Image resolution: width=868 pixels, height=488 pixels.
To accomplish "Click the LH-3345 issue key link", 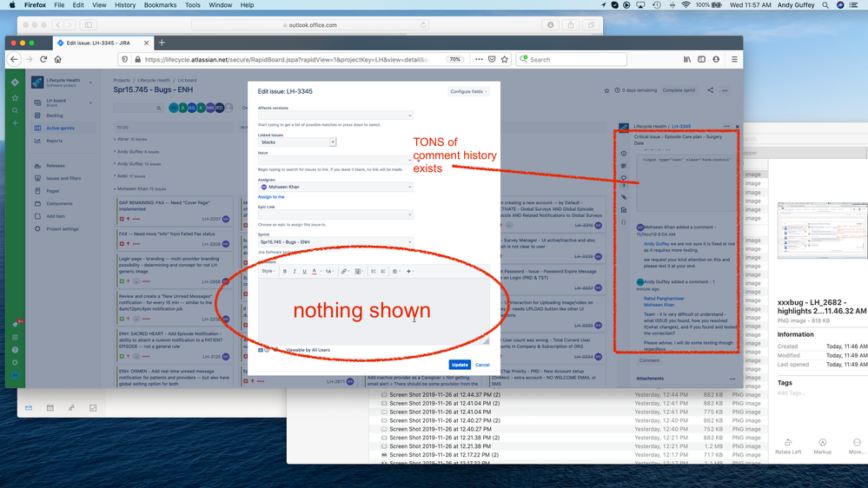I will tap(681, 127).
